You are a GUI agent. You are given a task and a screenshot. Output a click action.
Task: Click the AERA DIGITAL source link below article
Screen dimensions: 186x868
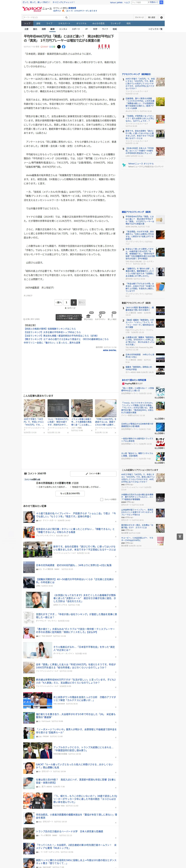pyautogui.click(x=110, y=350)
